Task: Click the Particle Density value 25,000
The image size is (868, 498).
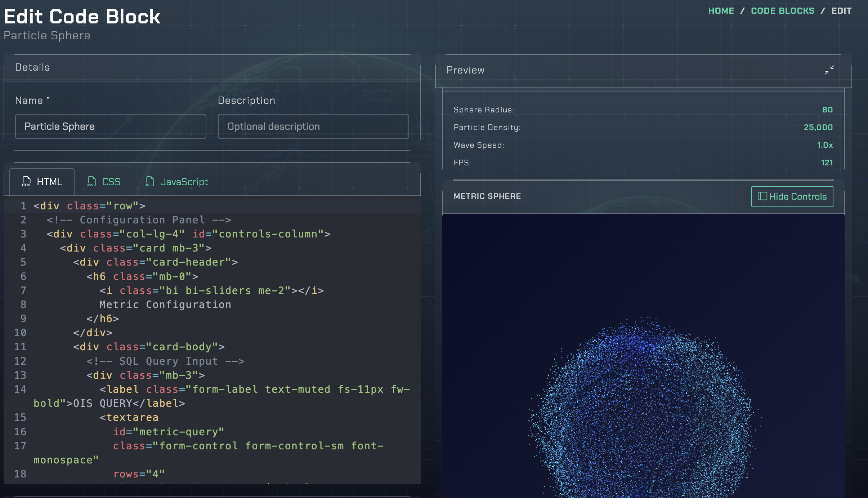Action: [818, 127]
